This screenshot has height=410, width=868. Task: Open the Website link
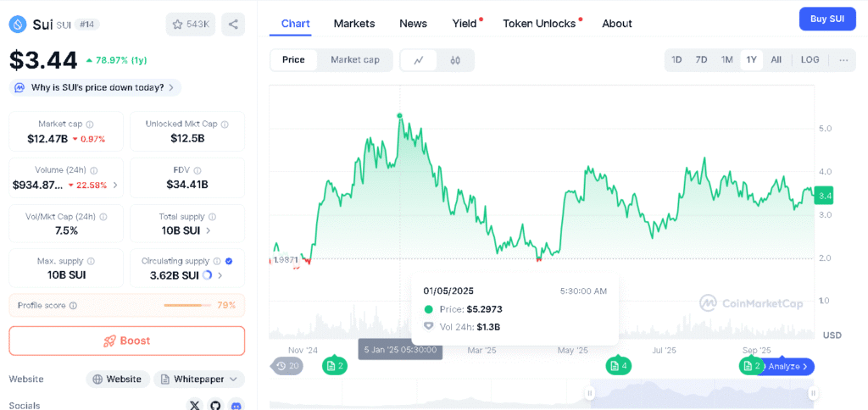[x=118, y=380]
